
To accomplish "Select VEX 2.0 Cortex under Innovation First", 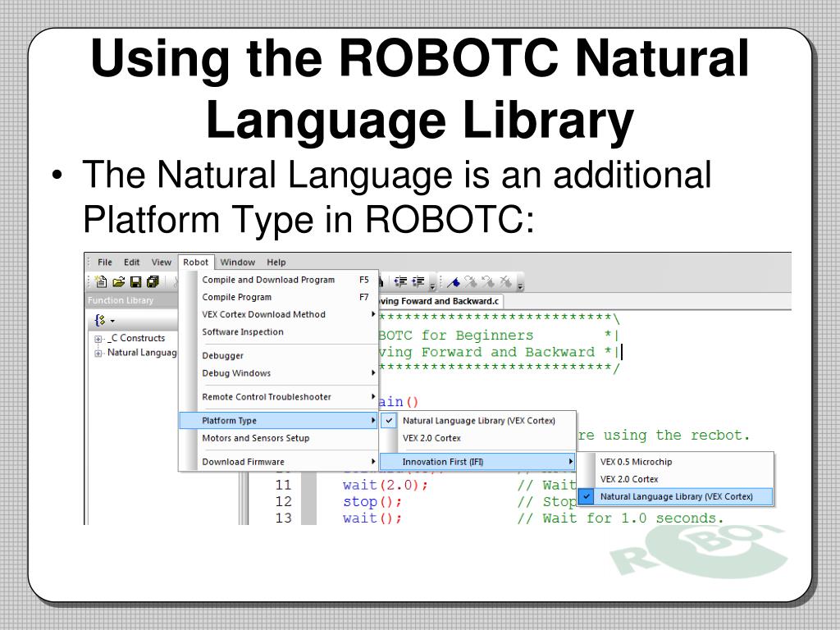I will pyautogui.click(x=628, y=479).
